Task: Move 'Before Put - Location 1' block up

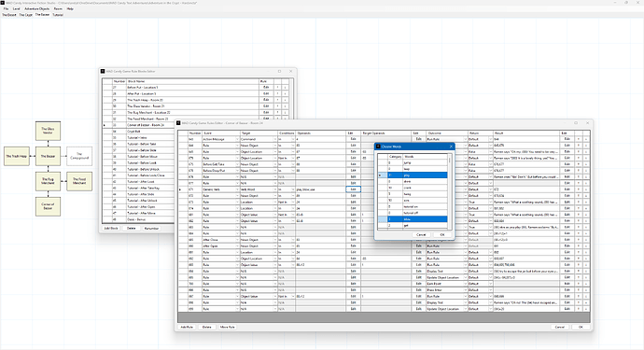Action: pyautogui.click(x=277, y=88)
